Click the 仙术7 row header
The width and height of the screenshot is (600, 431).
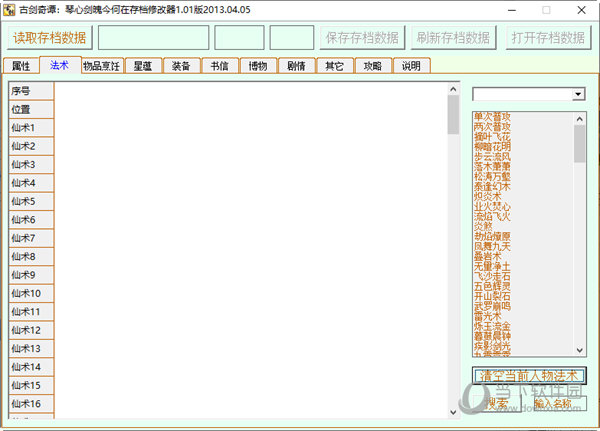pos(31,238)
